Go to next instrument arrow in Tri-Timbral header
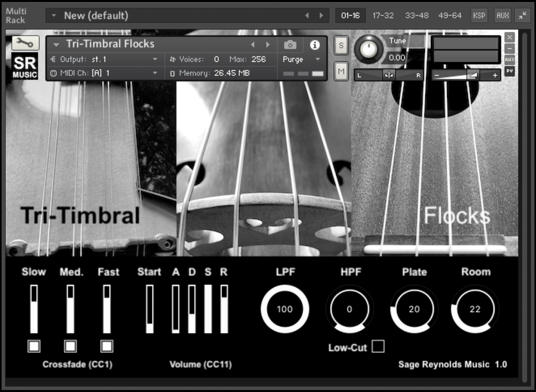 coord(267,44)
